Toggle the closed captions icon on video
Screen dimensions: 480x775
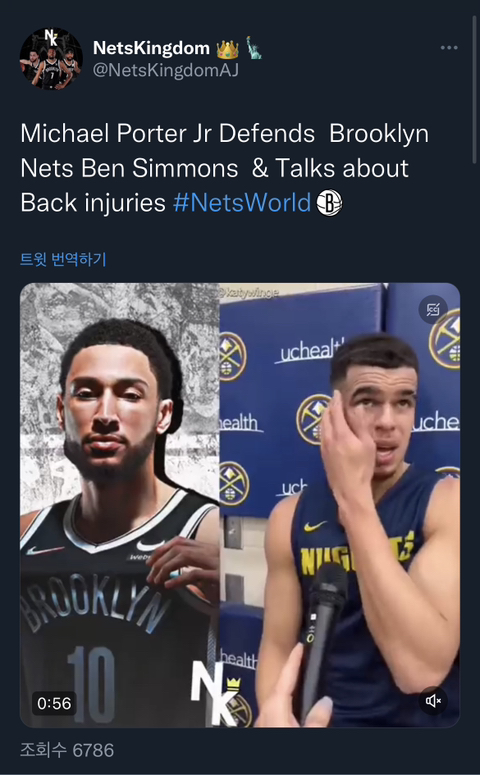433,309
